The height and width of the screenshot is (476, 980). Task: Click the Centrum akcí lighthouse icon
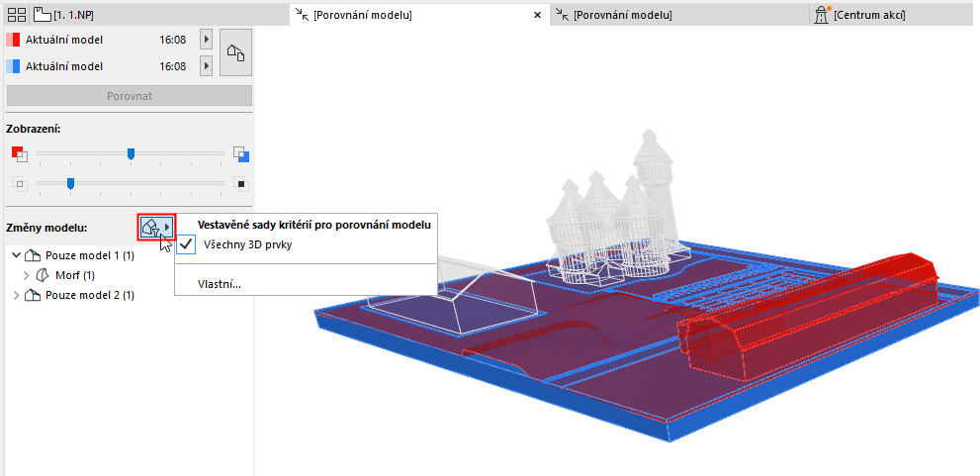pyautogui.click(x=821, y=16)
